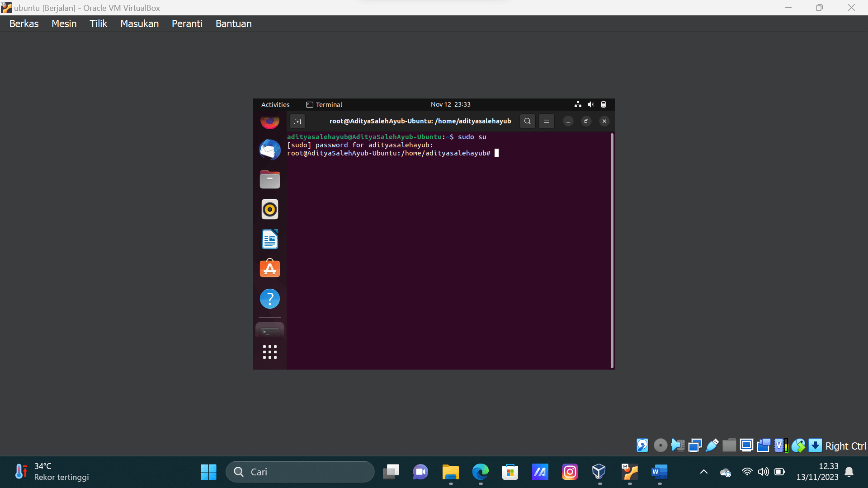Click the optical disc indicator in VirtualBox

(660, 446)
